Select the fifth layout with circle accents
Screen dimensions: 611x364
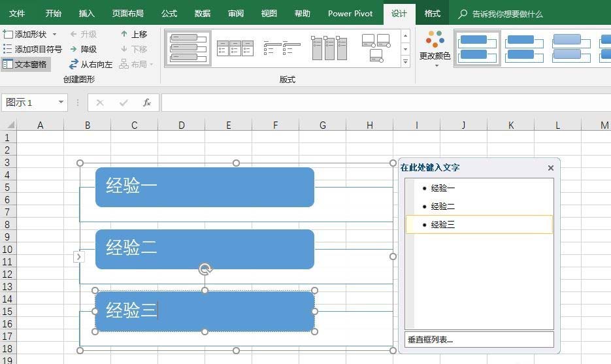(x=376, y=48)
